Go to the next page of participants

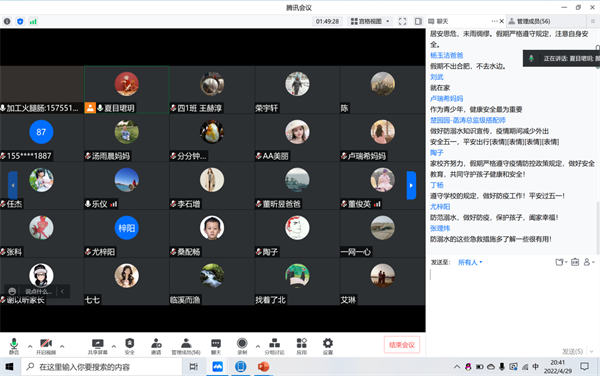pos(411,185)
